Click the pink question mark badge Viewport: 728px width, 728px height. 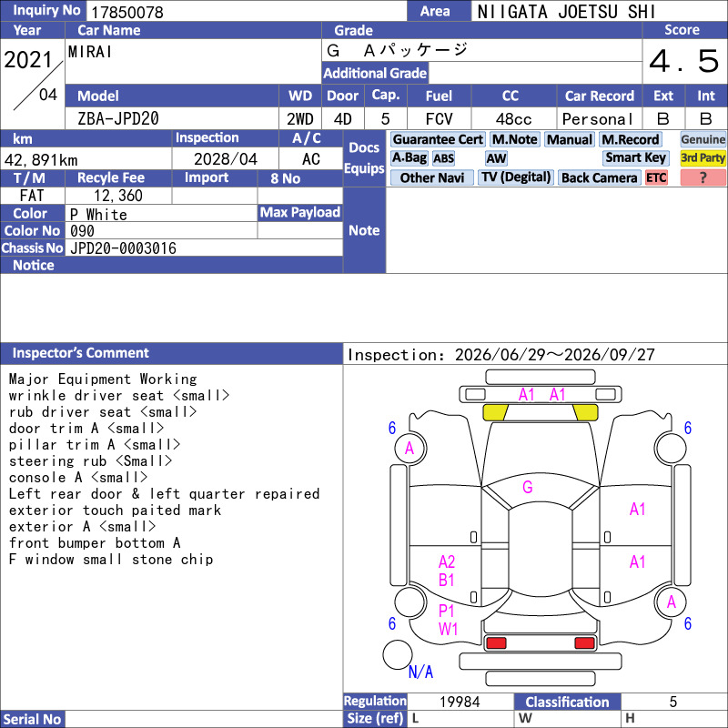(703, 177)
